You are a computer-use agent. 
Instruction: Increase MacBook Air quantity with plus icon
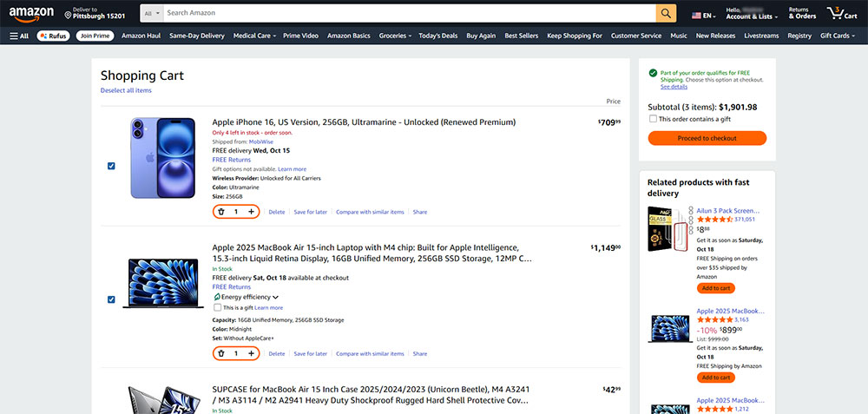[251, 353]
